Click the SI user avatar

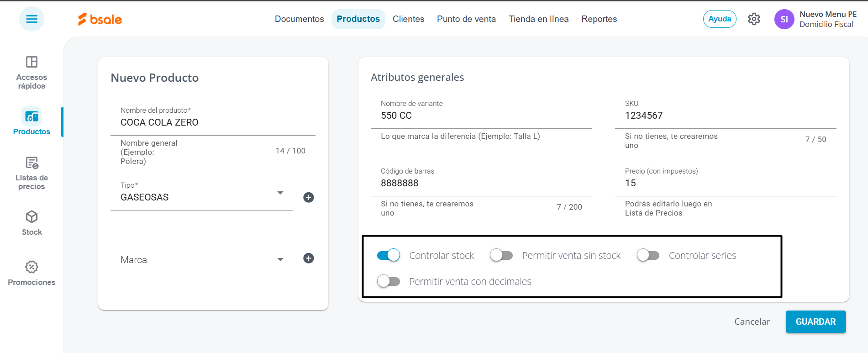(x=784, y=19)
